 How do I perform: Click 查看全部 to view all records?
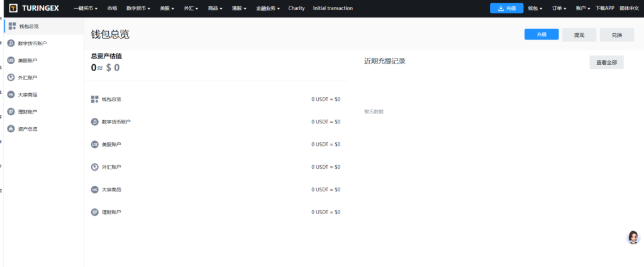606,62
